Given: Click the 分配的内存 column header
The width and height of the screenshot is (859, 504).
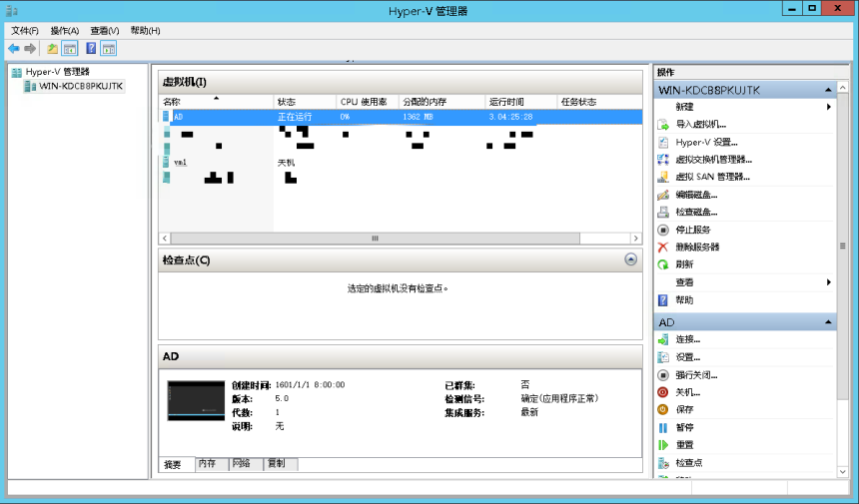Looking at the screenshot, I should (x=441, y=102).
